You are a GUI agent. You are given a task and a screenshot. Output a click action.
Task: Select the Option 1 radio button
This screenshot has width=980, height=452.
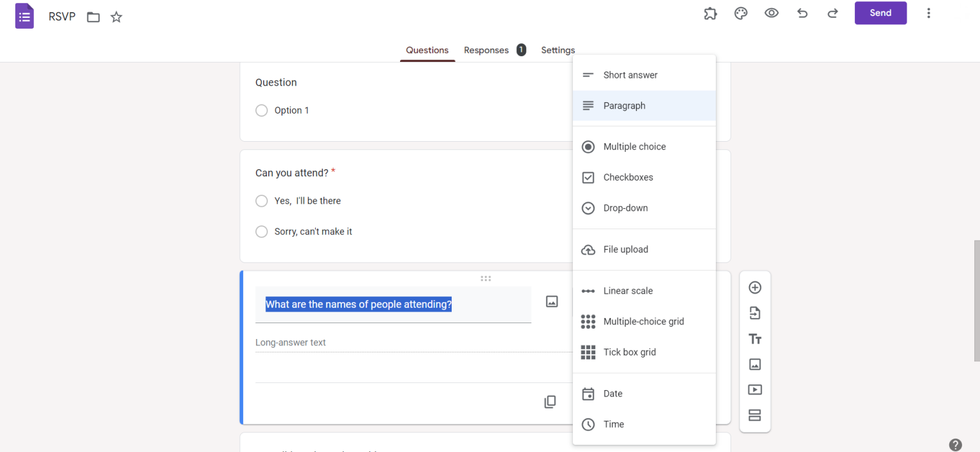tap(262, 110)
